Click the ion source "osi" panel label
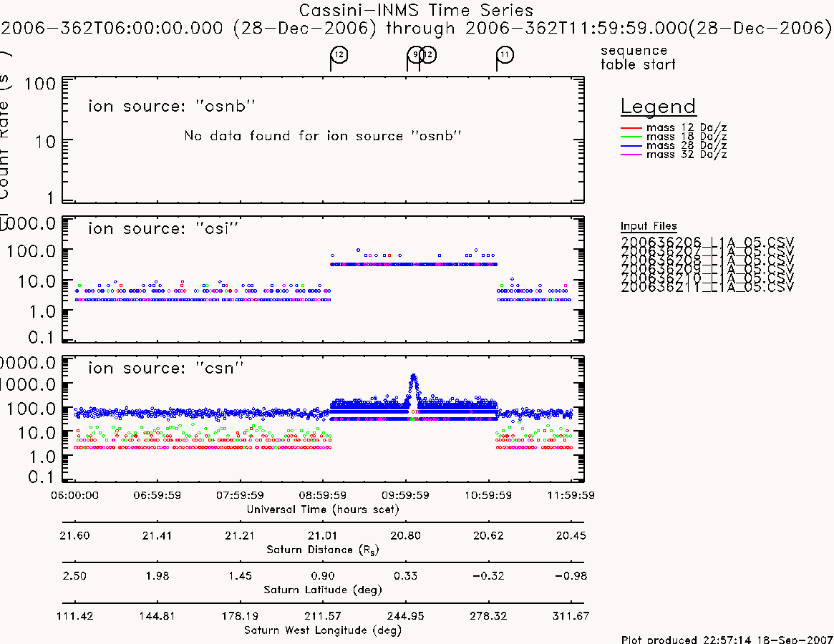The height and width of the screenshot is (644, 834). 163,229
